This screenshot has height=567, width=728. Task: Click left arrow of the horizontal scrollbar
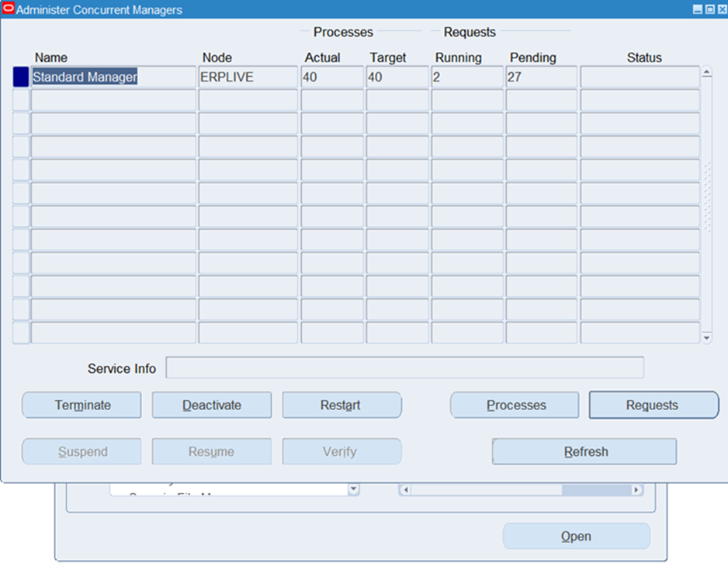404,490
